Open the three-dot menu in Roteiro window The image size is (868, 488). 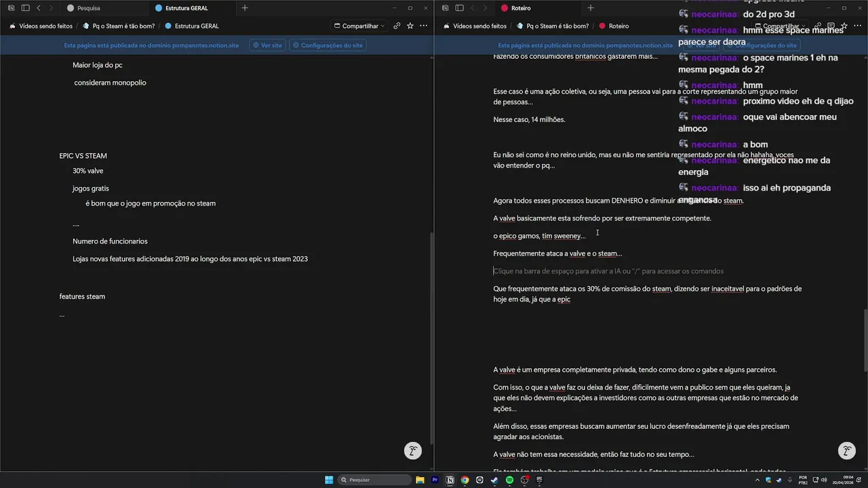tap(857, 26)
